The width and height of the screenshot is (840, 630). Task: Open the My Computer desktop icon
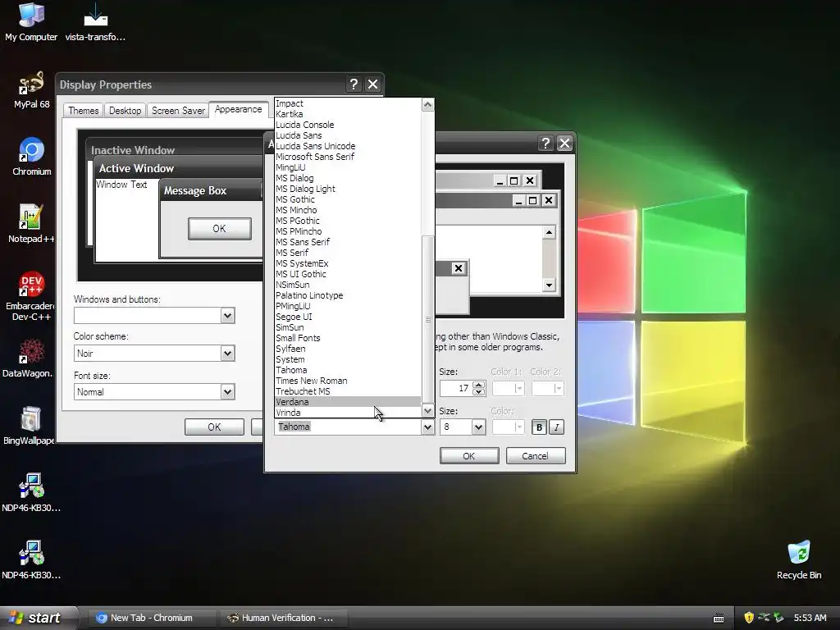coord(31,21)
